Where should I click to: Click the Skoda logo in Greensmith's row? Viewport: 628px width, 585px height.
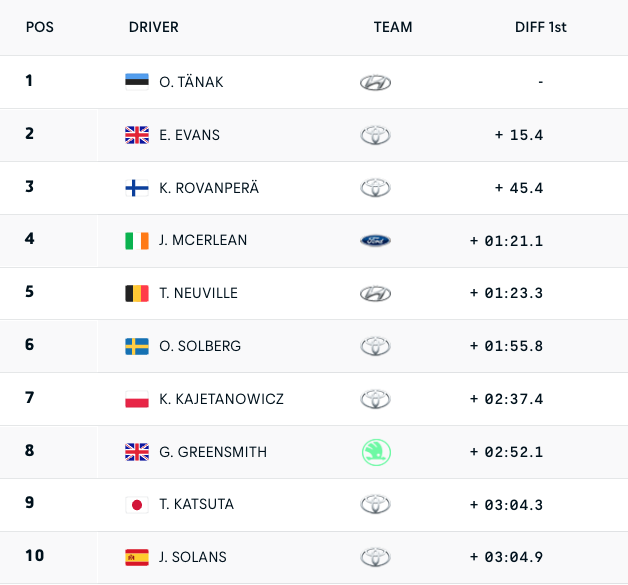point(375,452)
